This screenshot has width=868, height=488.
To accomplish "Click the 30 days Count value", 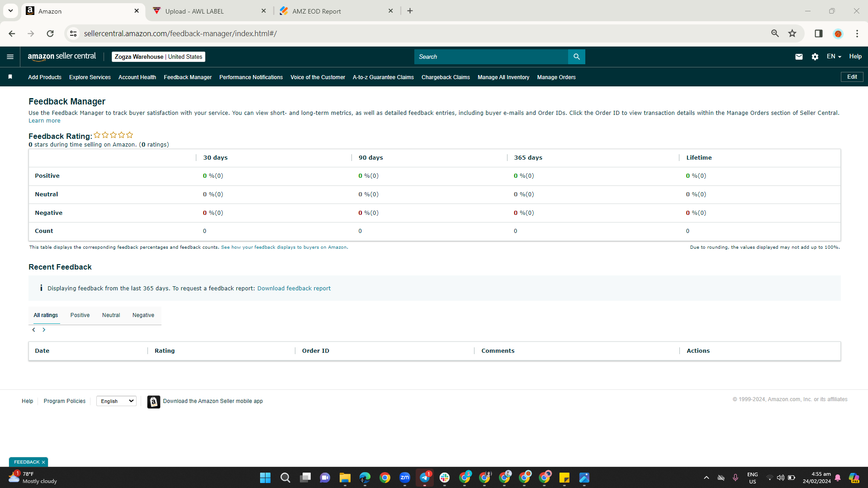I will pyautogui.click(x=204, y=231).
